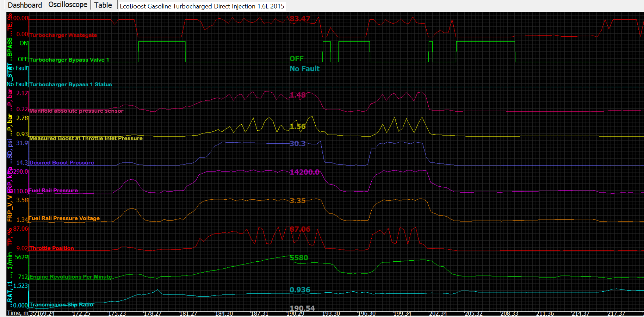Click the throttle position cursor value 87.06
Screen dimensions: 644x317
click(300, 229)
